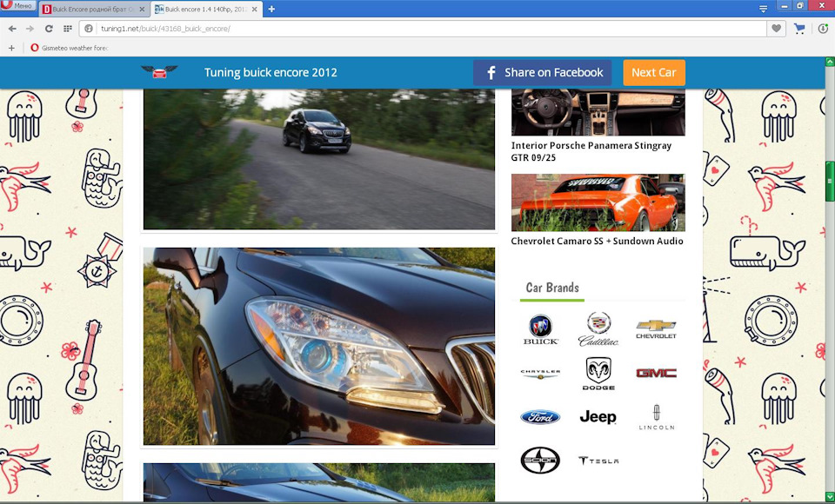Click the Tuning buick encore 2012 title
This screenshot has height=504, width=835.
(271, 72)
